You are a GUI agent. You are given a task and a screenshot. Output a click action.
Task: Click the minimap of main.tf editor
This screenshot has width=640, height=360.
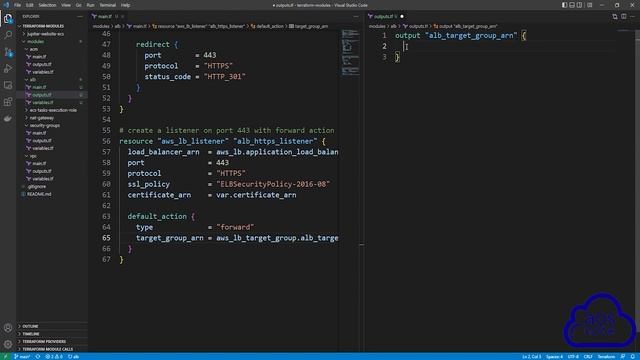(x=350, y=52)
